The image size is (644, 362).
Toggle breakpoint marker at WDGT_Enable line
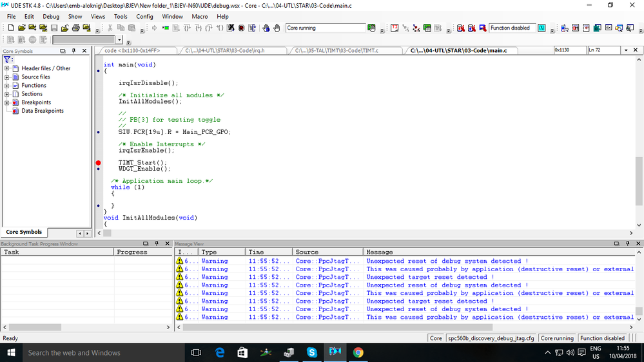click(98, 169)
